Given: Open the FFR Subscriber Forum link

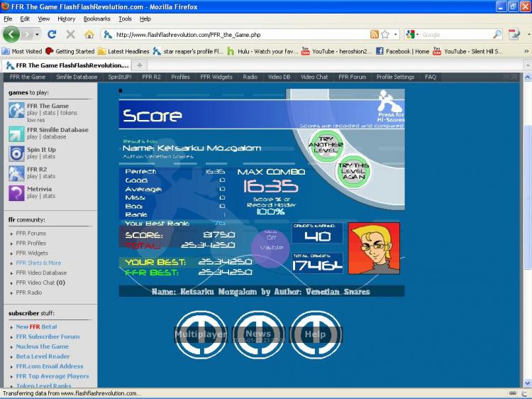Looking at the screenshot, I should [48, 337].
